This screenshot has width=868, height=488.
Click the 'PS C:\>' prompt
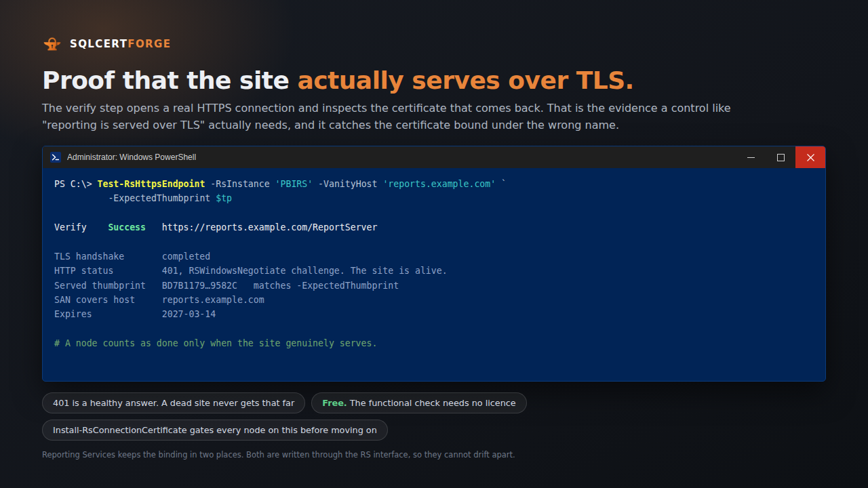73,184
